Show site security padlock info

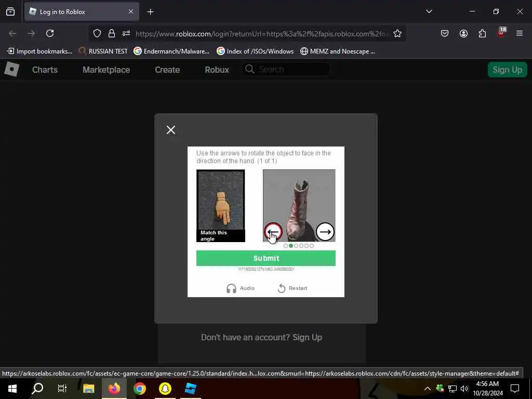(112, 34)
